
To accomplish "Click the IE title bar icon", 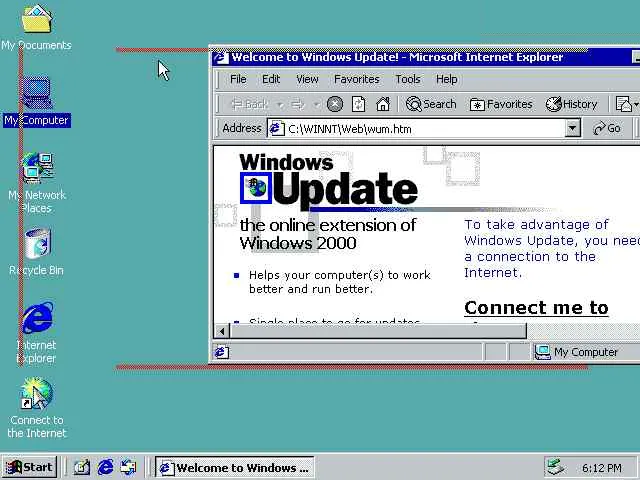I will click(221, 57).
